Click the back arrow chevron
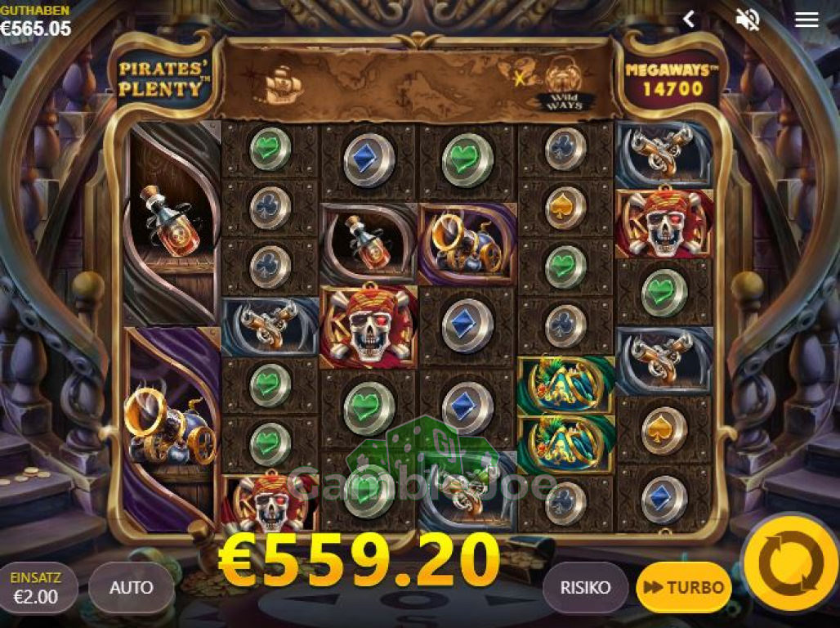 tap(689, 20)
